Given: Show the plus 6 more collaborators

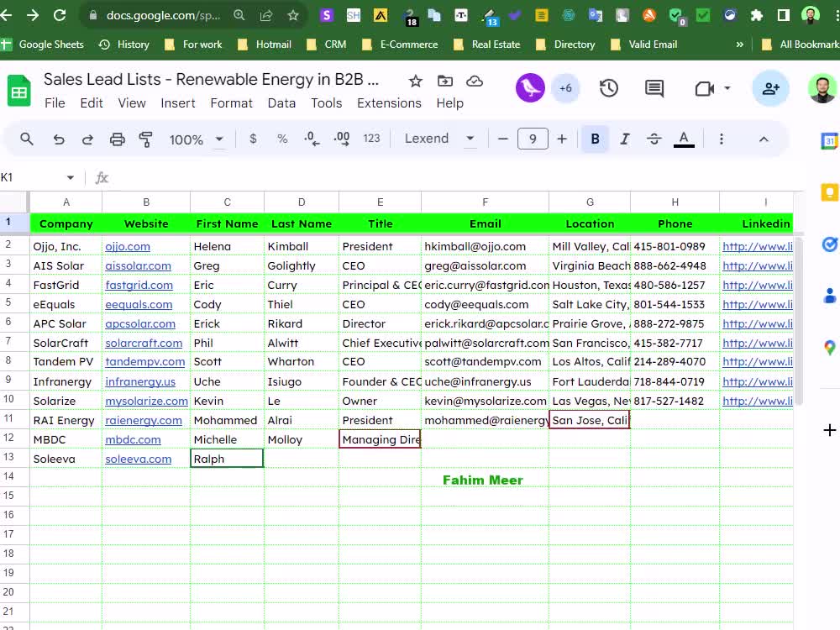Looking at the screenshot, I should [x=565, y=88].
